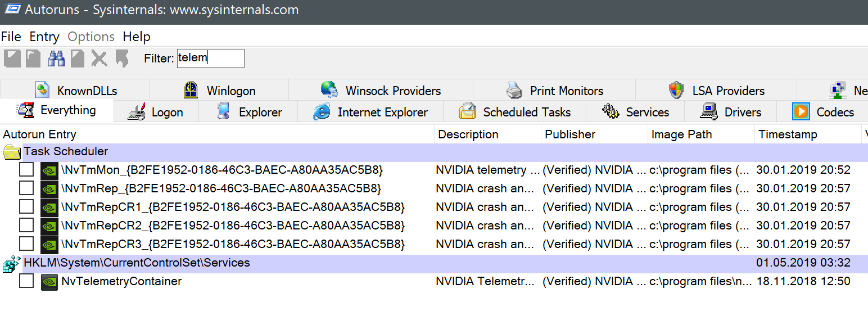Click the Save icon, first in toolbar
The image size is (868, 311).
[x=12, y=58]
